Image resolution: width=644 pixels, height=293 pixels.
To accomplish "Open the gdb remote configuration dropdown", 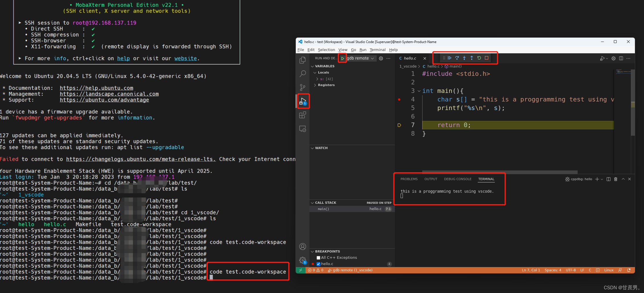I will click(x=361, y=58).
